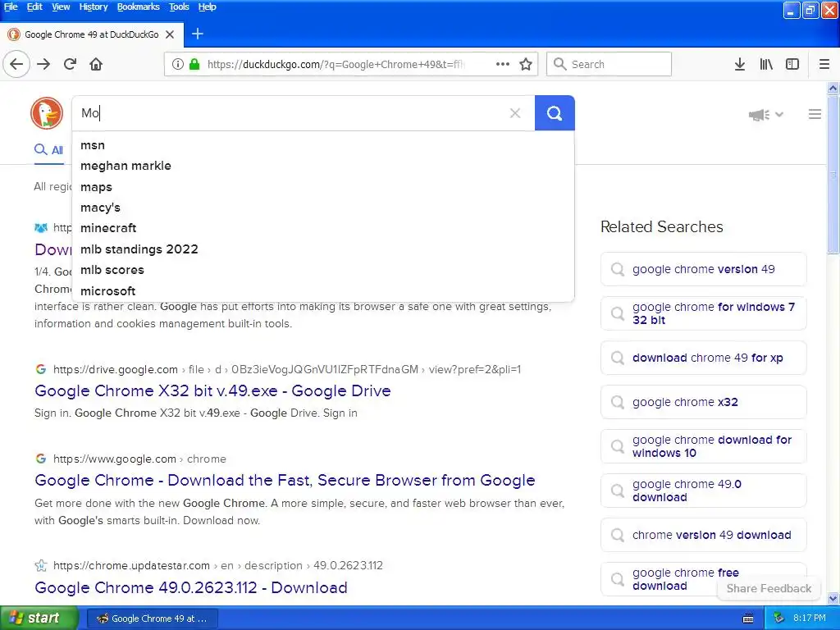Choose the 'mlb standings 2022' suggestion
Viewport: 840px width, 630px height.
(323, 249)
